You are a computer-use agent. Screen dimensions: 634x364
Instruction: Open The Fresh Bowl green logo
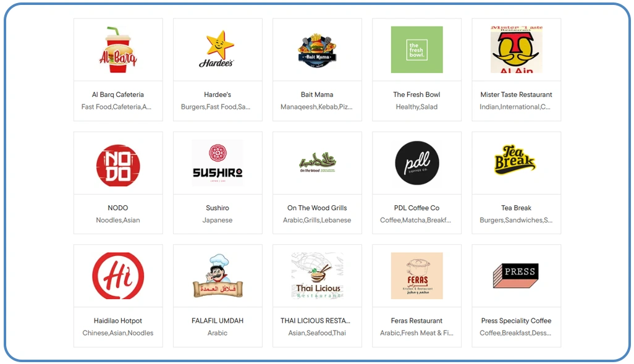pyautogui.click(x=416, y=49)
